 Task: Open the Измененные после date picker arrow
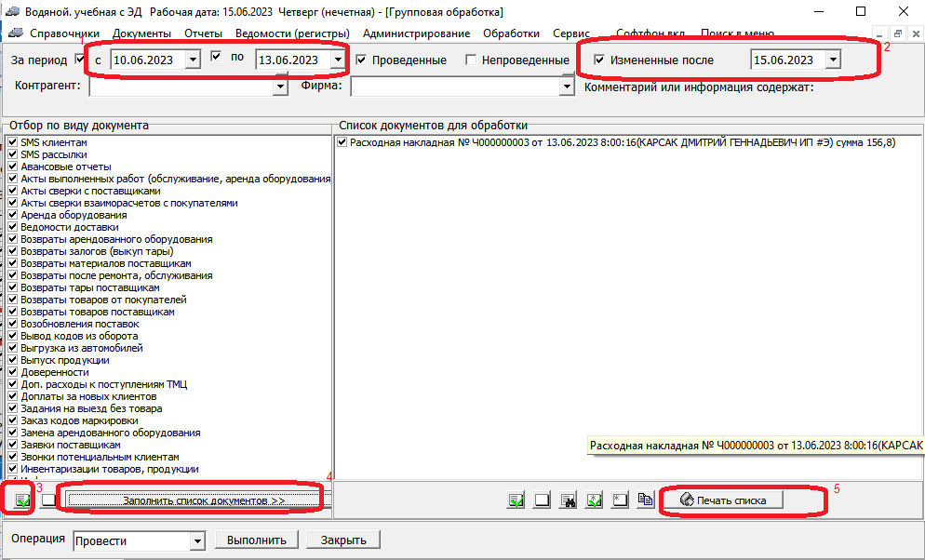pyautogui.click(x=832, y=60)
